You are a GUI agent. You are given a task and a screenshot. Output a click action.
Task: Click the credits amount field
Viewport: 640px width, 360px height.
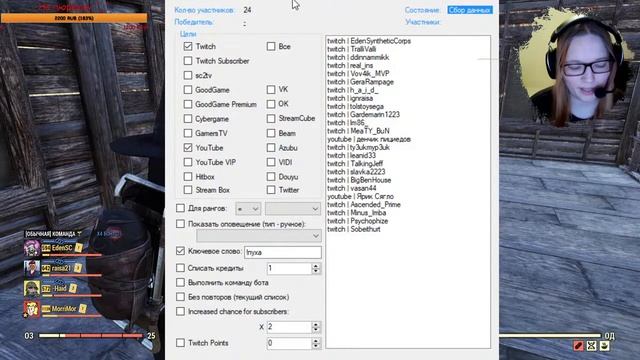tap(289, 269)
